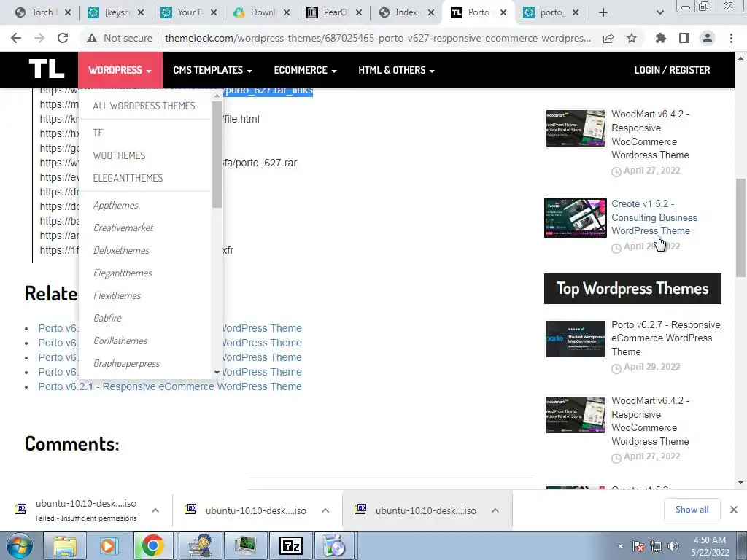Image resolution: width=747 pixels, height=560 pixels.
Task: Choose Gabfire from the menu
Action: click(108, 318)
